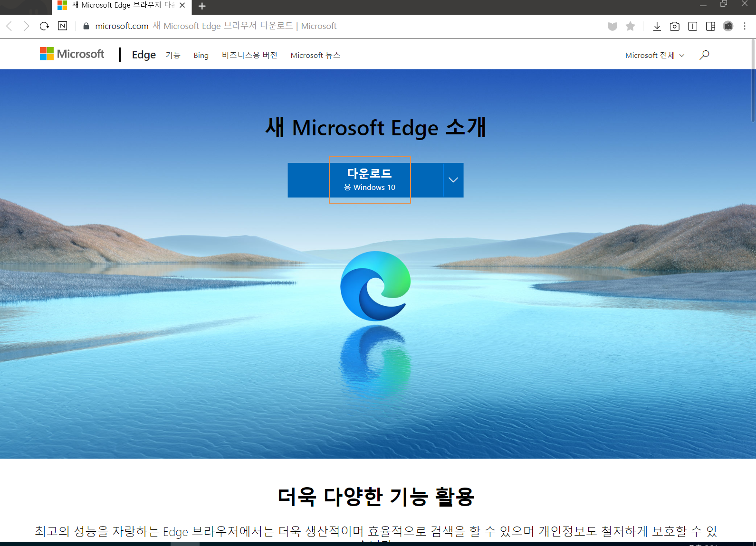This screenshot has width=756, height=546.
Task: Open the shield protection icon in address bar
Action: click(x=612, y=26)
